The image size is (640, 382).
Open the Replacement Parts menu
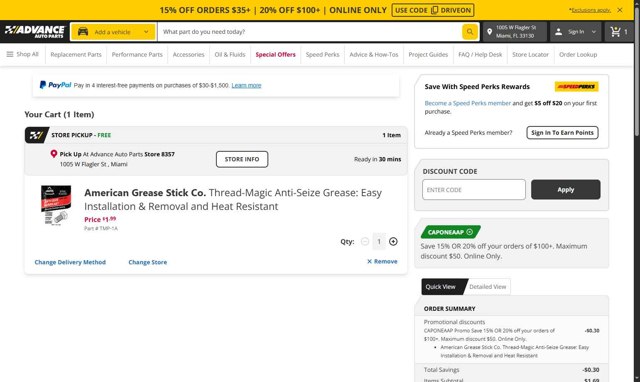(x=76, y=54)
